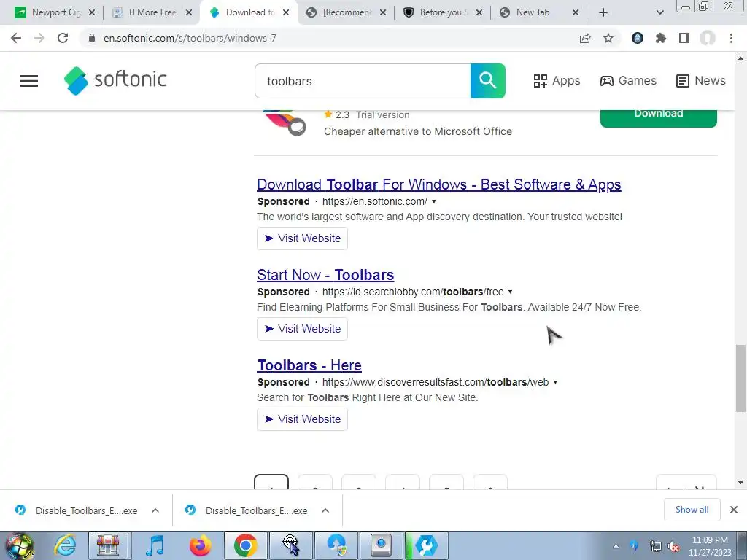The width and height of the screenshot is (747, 560).
Task: Expand the en.softonic.com ad dropdown arrow
Action: pyautogui.click(x=433, y=201)
